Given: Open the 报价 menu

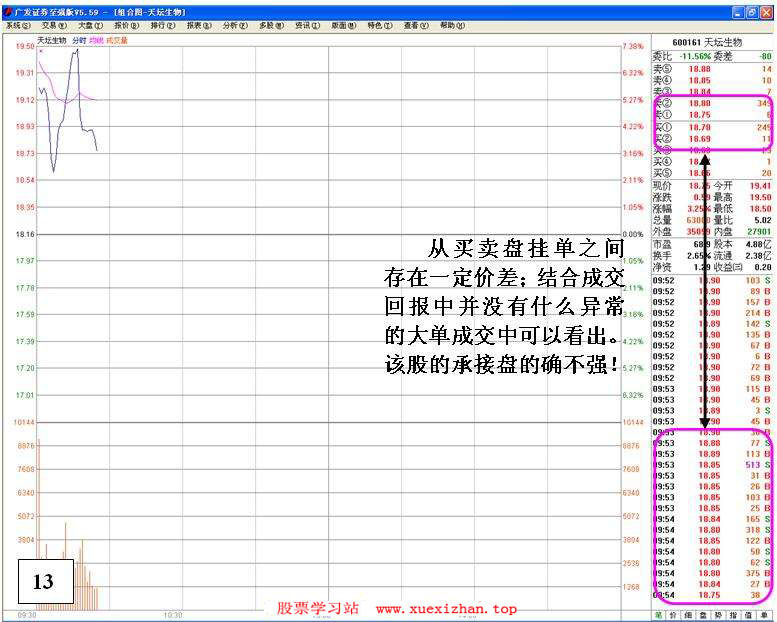Looking at the screenshot, I should pyautogui.click(x=127, y=25).
